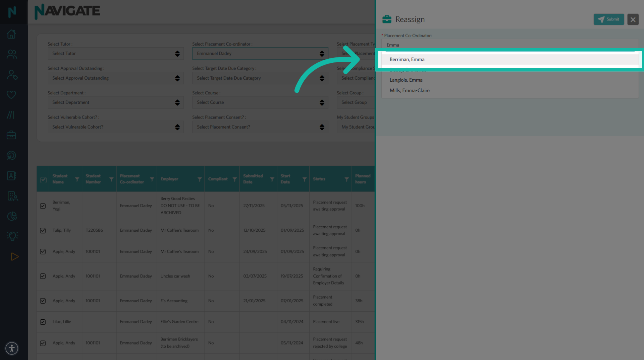Sort by the Planned hours column header

click(363, 179)
